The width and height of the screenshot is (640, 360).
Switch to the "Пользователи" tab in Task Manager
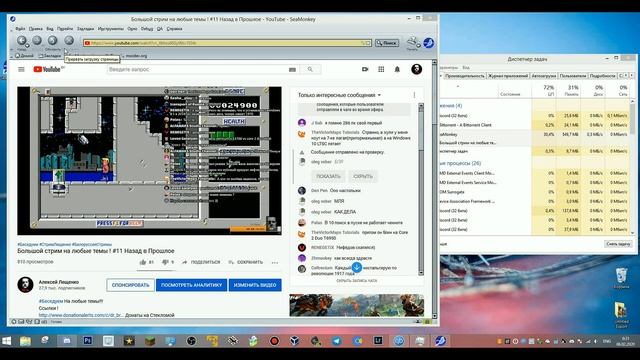click(573, 76)
